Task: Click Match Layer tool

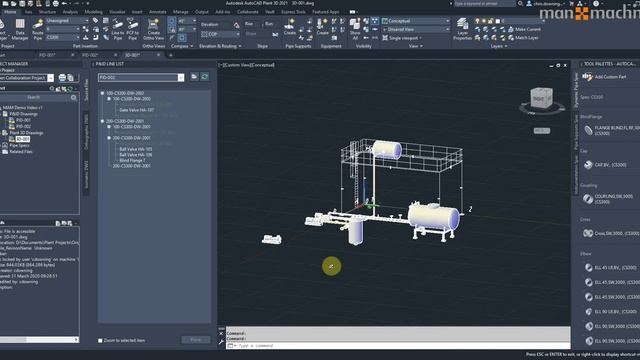Action: point(523,38)
